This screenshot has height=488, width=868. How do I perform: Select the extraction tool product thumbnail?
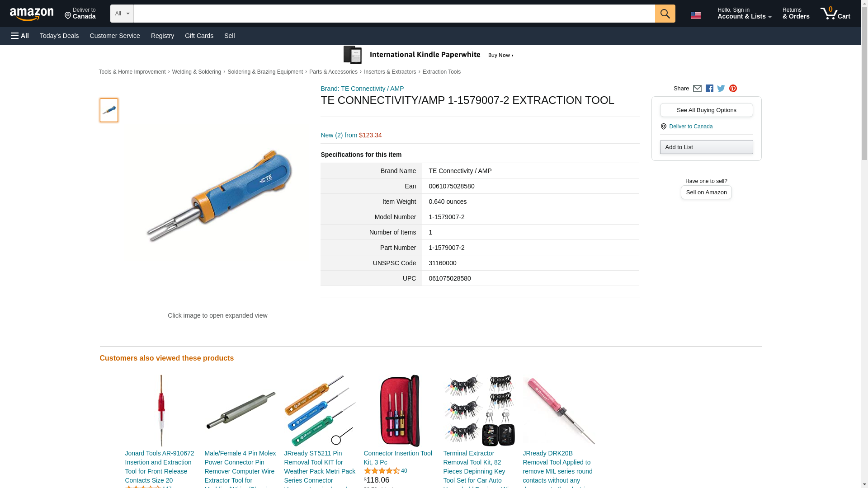coord(109,110)
